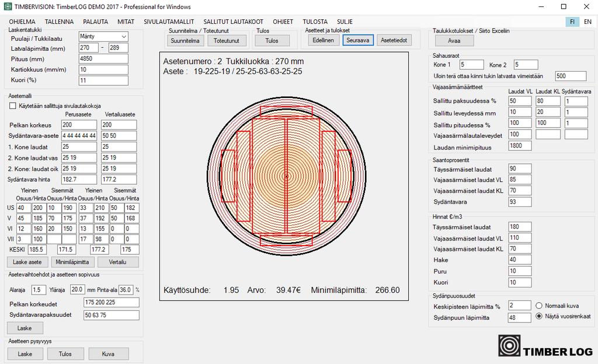Image resolution: width=598 pixels, height=364 pixels.
Task: Open the PALAUTA menu
Action: [x=95, y=22]
